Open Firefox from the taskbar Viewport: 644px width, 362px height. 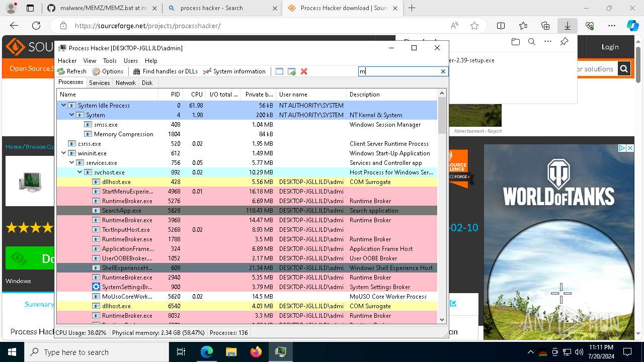[256, 352]
